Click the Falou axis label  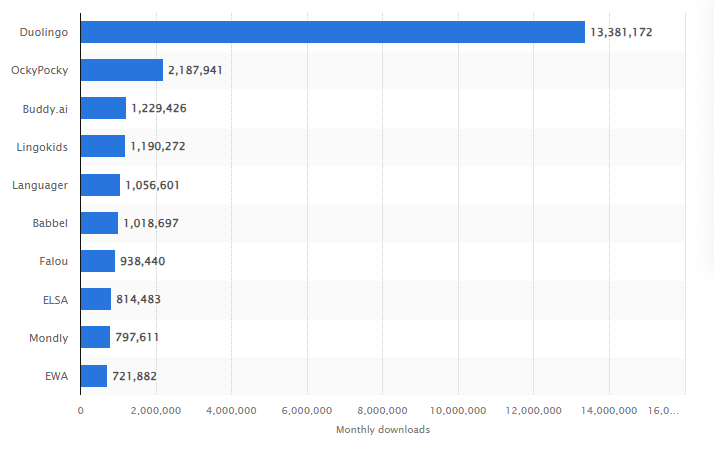[53, 261]
